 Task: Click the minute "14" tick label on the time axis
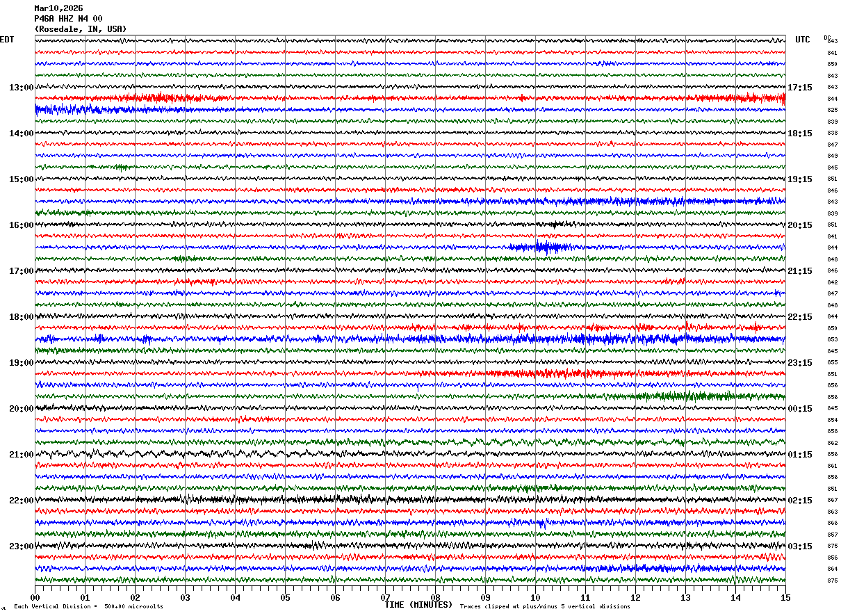pos(735,598)
